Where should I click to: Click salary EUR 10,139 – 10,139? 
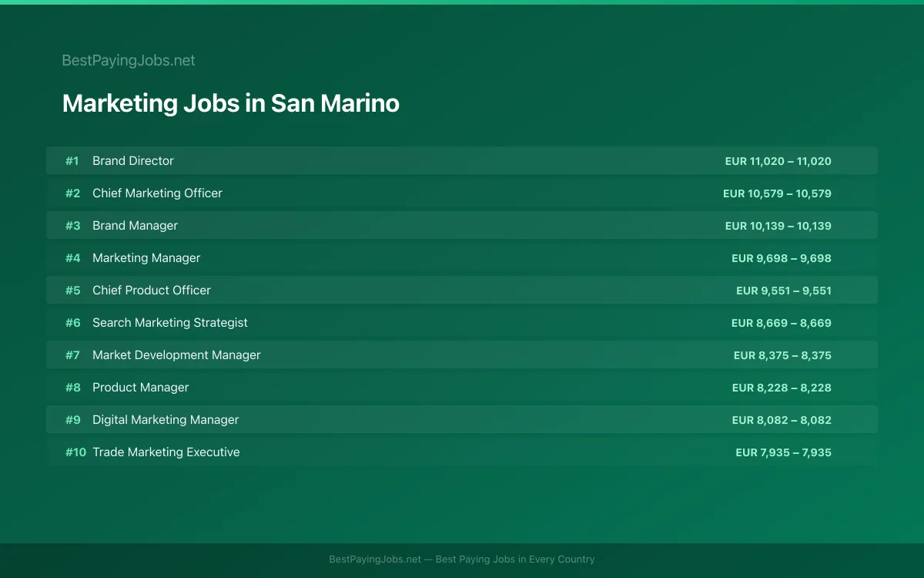pos(778,226)
